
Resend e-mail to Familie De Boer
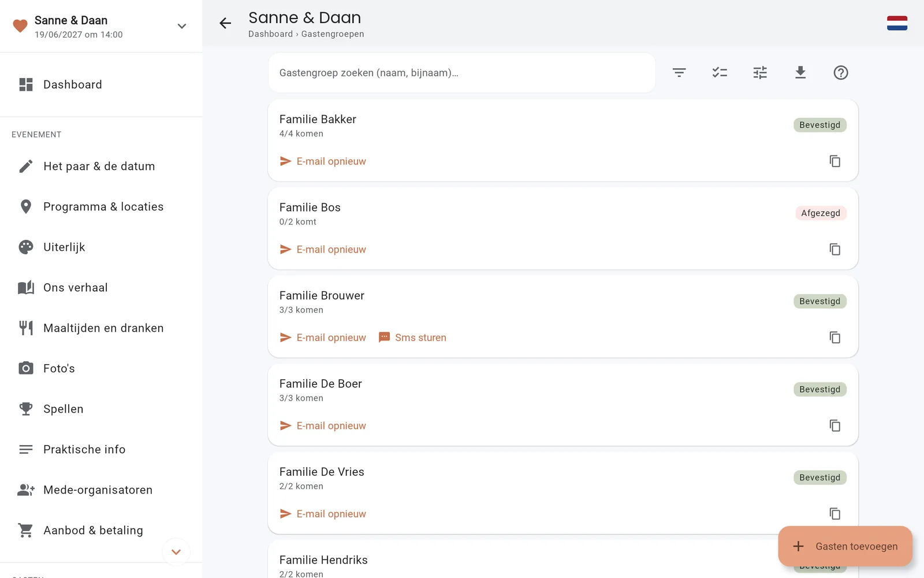[x=323, y=425]
